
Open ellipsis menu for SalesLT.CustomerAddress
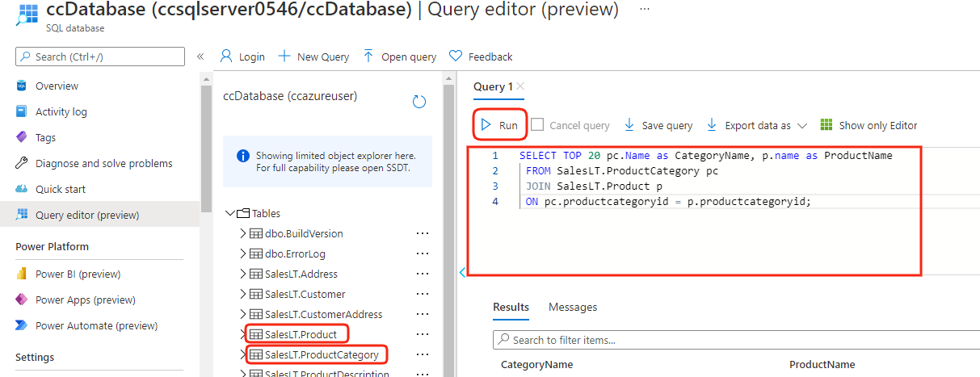(422, 314)
